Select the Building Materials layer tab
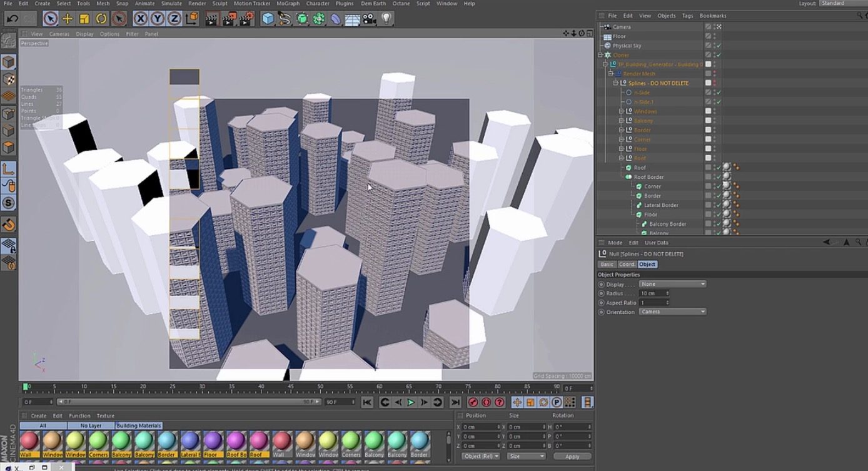Image resolution: width=868 pixels, height=471 pixels. click(x=139, y=425)
